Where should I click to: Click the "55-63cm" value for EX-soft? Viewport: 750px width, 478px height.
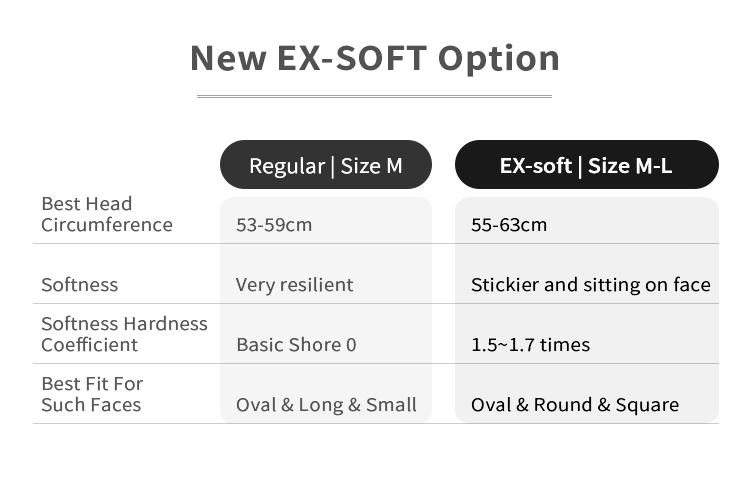click(509, 225)
